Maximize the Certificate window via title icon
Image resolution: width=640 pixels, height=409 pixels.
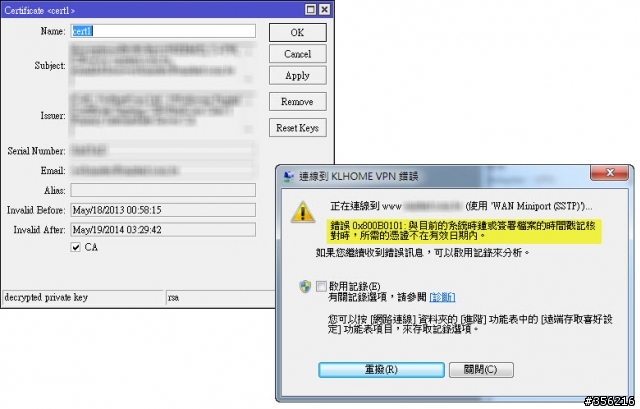(x=311, y=9)
